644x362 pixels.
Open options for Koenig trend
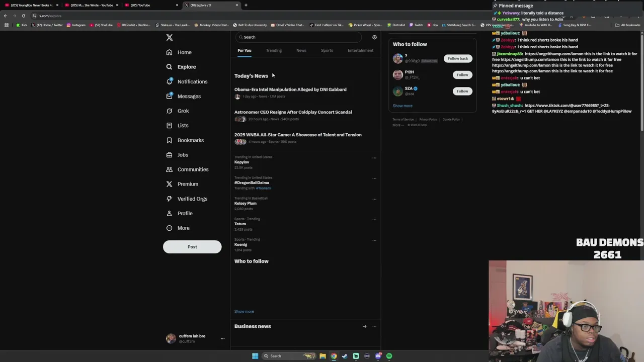[374, 240]
